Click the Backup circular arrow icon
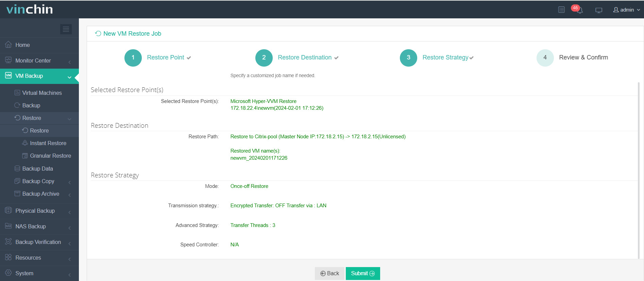 (17, 105)
